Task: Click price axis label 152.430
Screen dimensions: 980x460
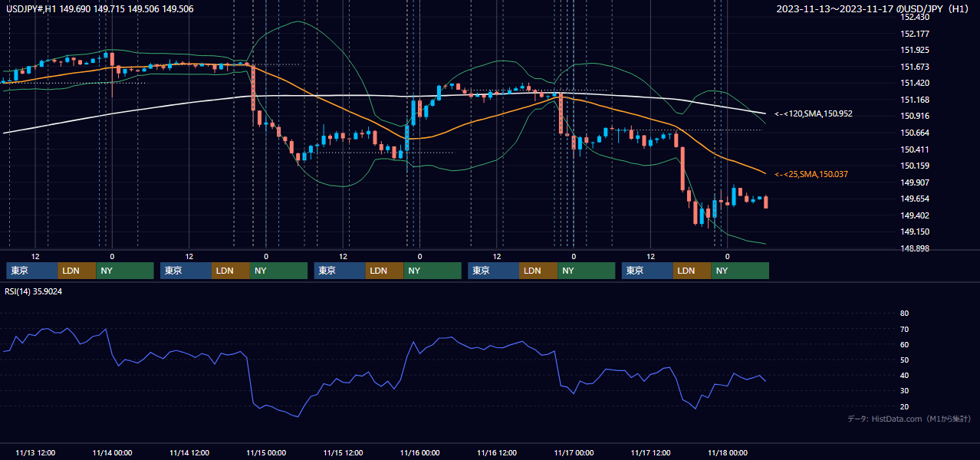Action: [x=915, y=17]
